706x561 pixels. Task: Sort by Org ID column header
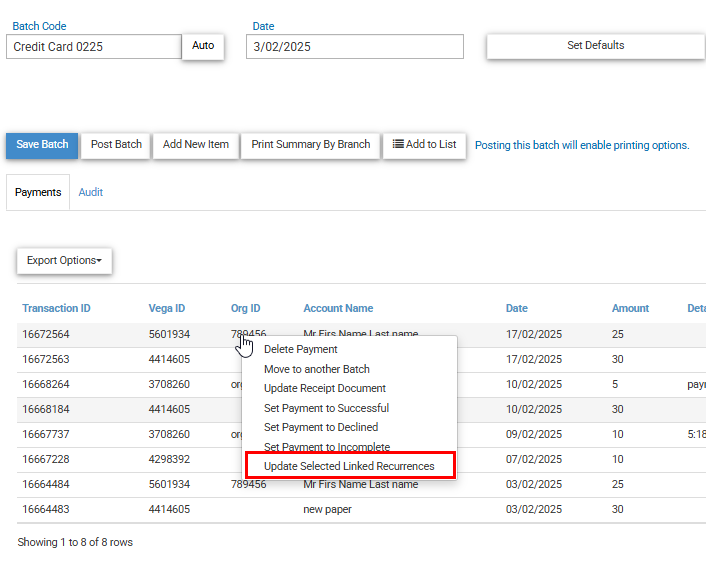245,308
